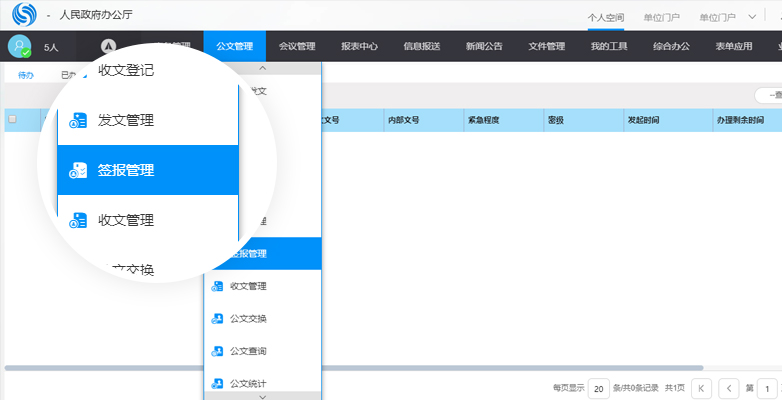The width and height of the screenshot is (782, 400).
Task: Click the 公文统计 menu icon
Action: coord(217,383)
